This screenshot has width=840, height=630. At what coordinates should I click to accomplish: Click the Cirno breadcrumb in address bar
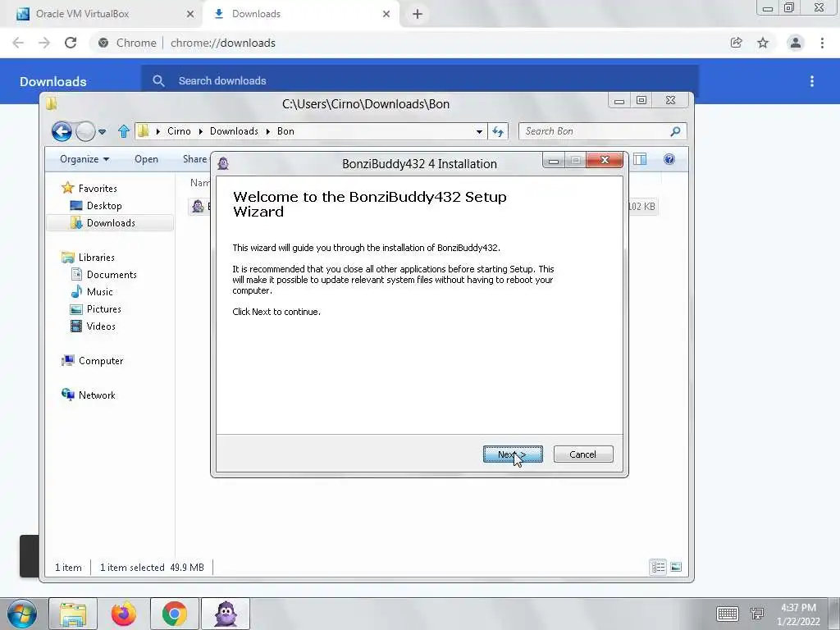tap(179, 131)
